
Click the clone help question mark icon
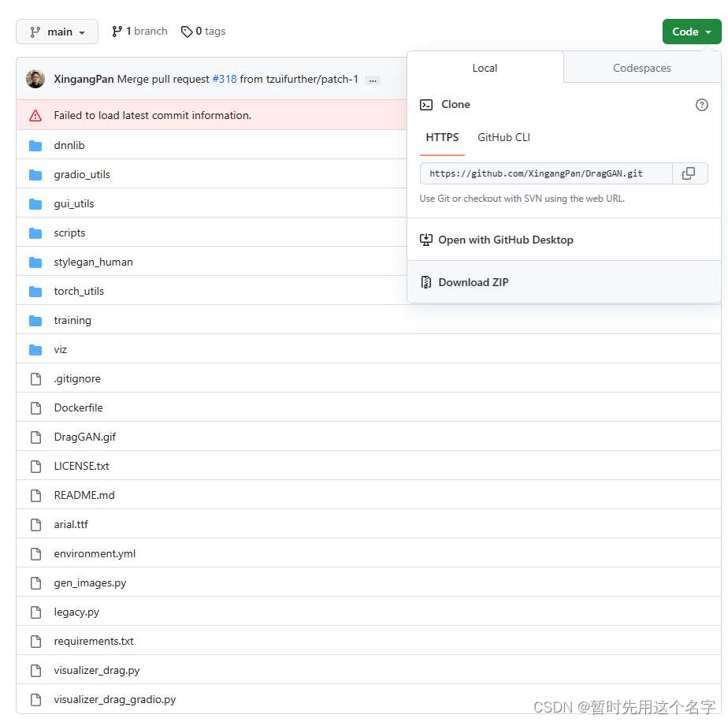(701, 105)
